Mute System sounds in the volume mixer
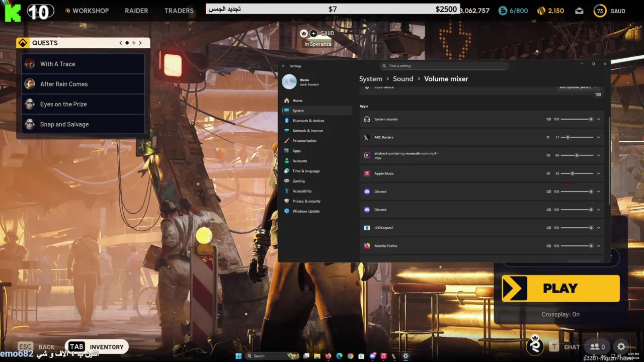 (x=548, y=119)
